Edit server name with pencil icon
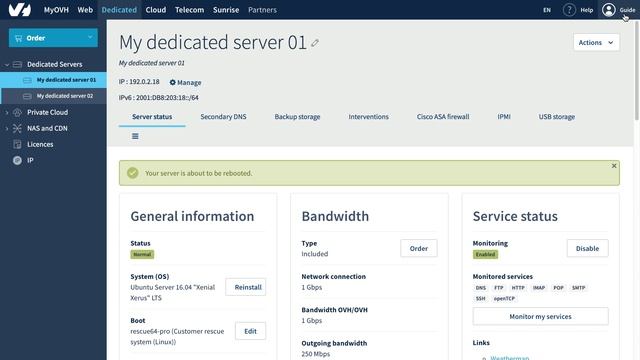The height and width of the screenshot is (360, 640). tap(315, 43)
